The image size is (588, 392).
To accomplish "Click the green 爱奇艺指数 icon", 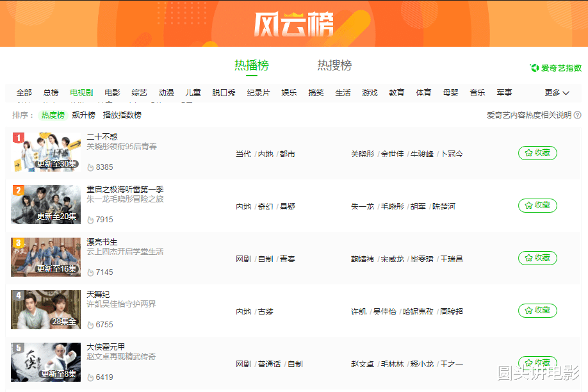I will pos(534,67).
